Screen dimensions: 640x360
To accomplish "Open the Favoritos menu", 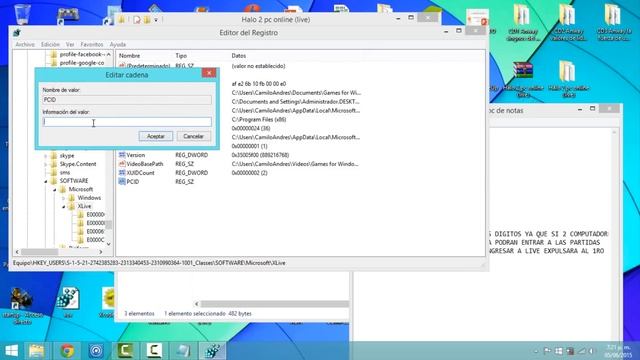I will click(x=92, y=44).
